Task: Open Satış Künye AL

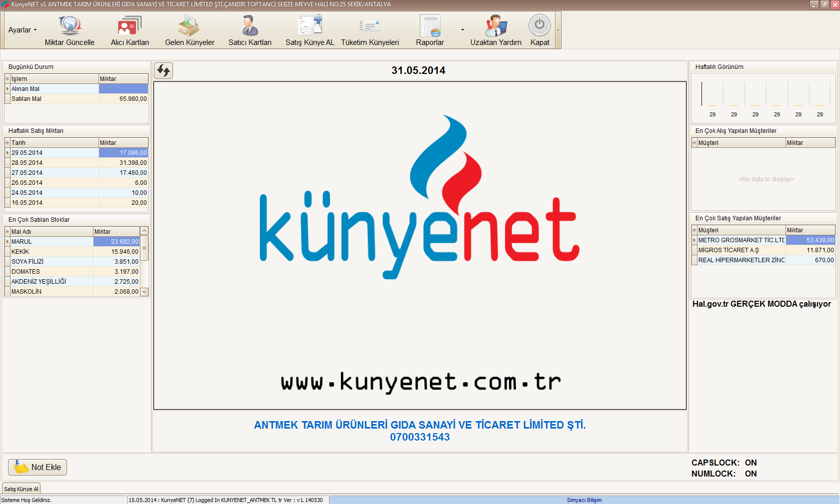Action: 310,31
